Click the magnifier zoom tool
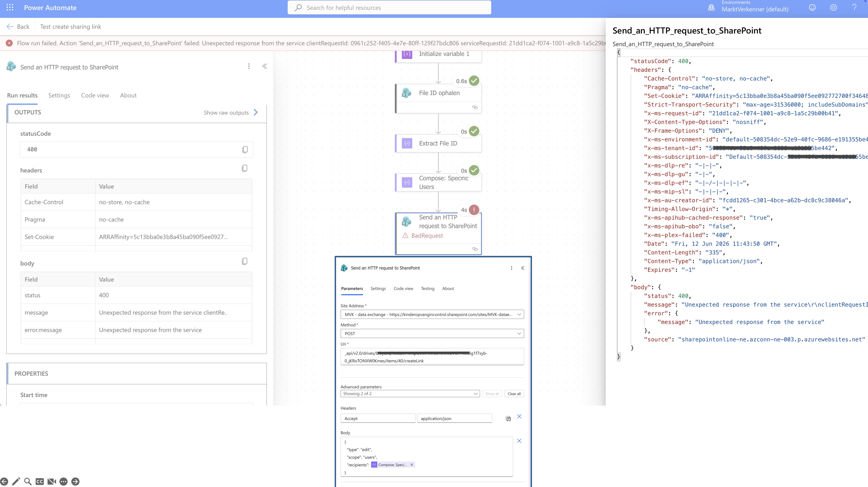 (x=28, y=482)
